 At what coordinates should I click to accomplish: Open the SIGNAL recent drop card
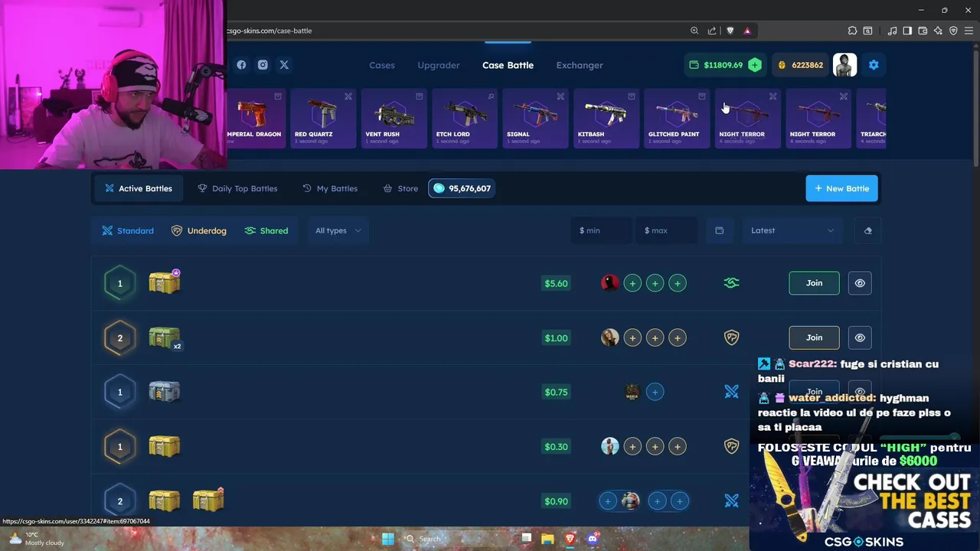click(x=535, y=118)
